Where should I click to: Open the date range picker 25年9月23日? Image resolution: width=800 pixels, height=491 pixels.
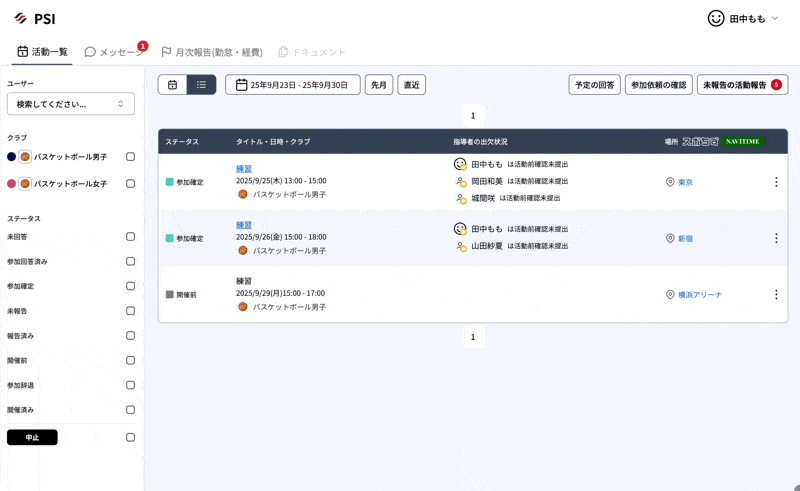tap(292, 85)
